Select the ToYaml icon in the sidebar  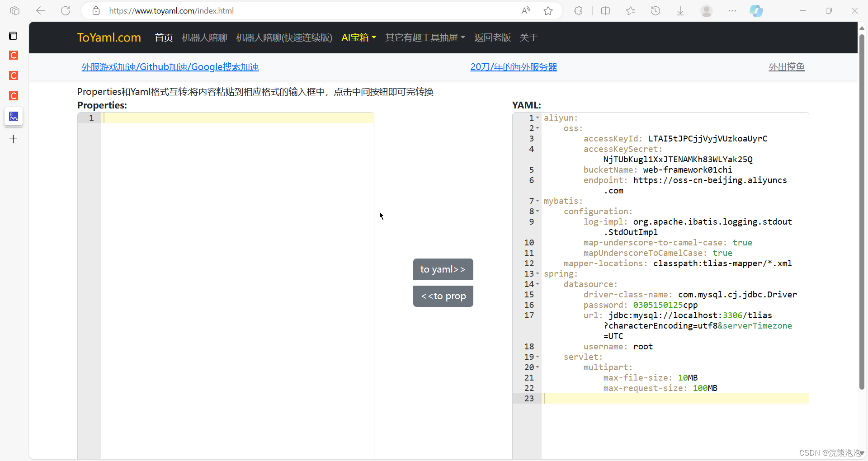click(x=14, y=116)
